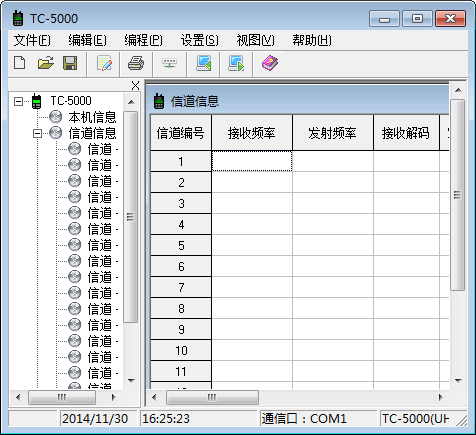Select row header for channel 11
This screenshot has height=435, width=476.
click(x=181, y=371)
